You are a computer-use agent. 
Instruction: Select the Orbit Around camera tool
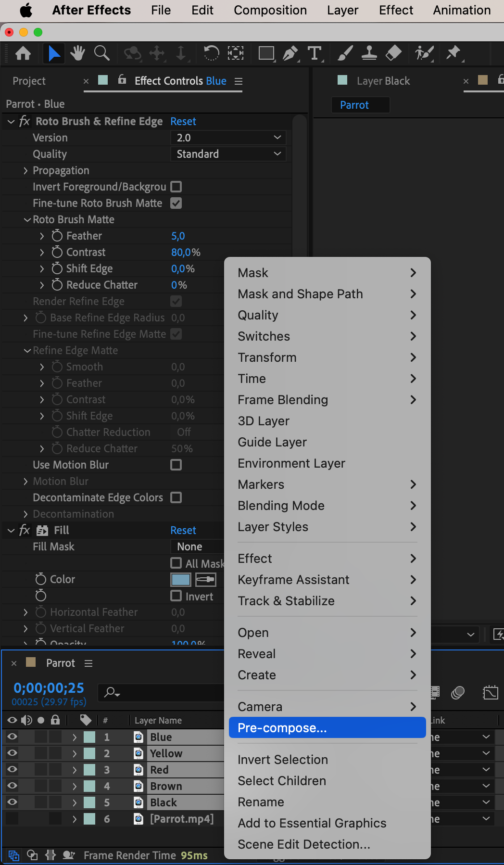pos(132,53)
